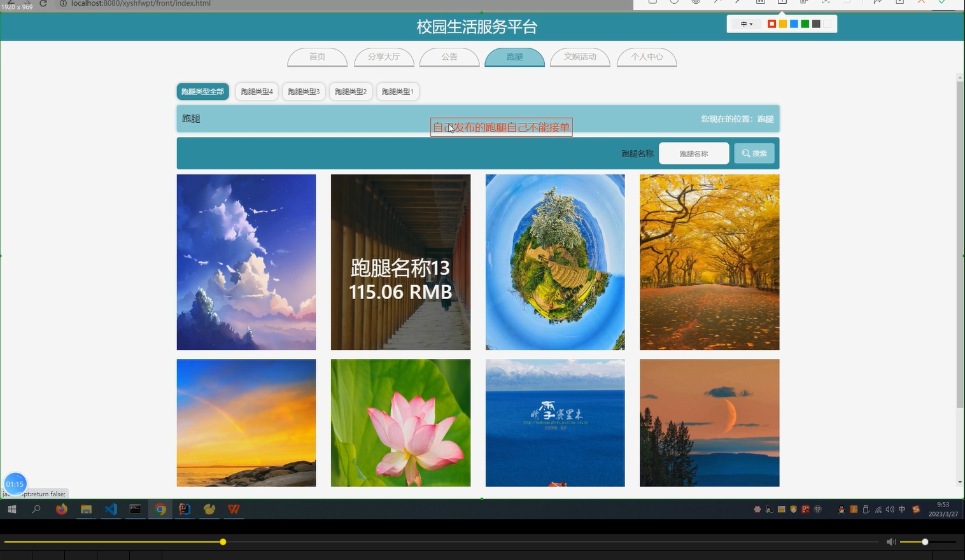Open the 跑腿名称13 item thumbnail

[400, 262]
